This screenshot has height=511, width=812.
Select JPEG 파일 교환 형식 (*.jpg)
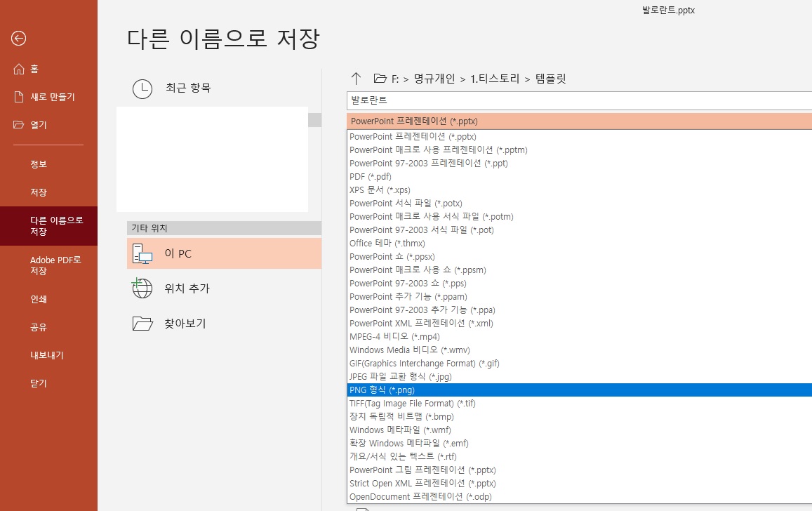[580, 376]
